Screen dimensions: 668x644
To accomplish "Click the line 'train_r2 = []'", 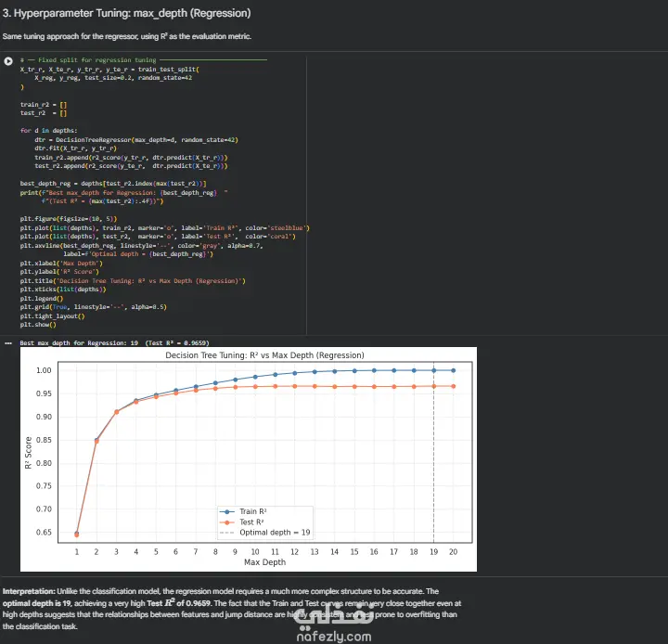I will 44,105.
